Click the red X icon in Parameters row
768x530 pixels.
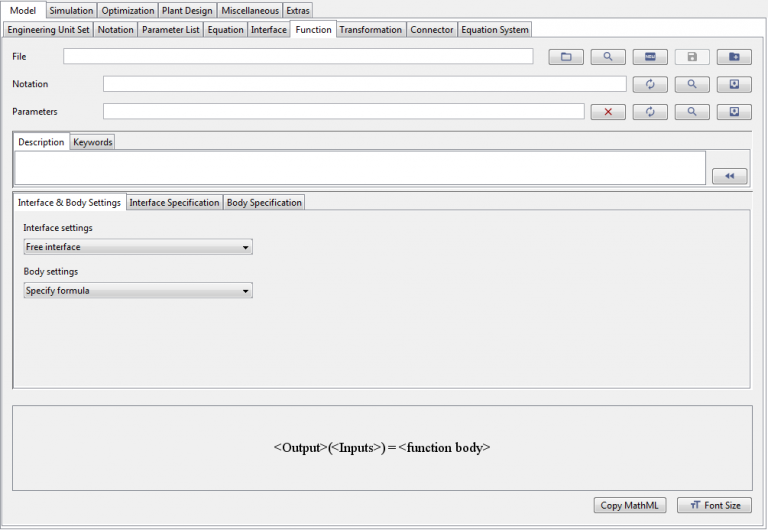click(x=608, y=112)
